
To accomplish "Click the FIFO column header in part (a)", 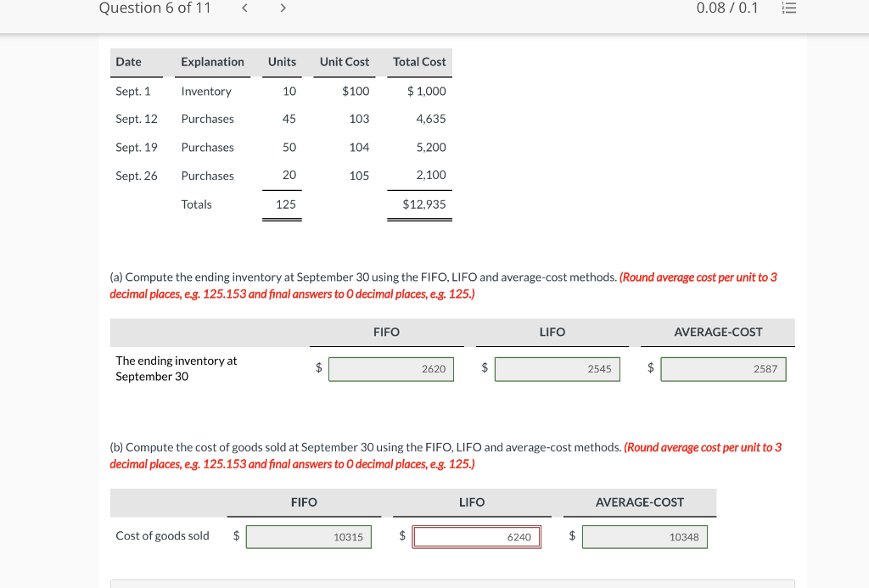I will coord(386,332).
